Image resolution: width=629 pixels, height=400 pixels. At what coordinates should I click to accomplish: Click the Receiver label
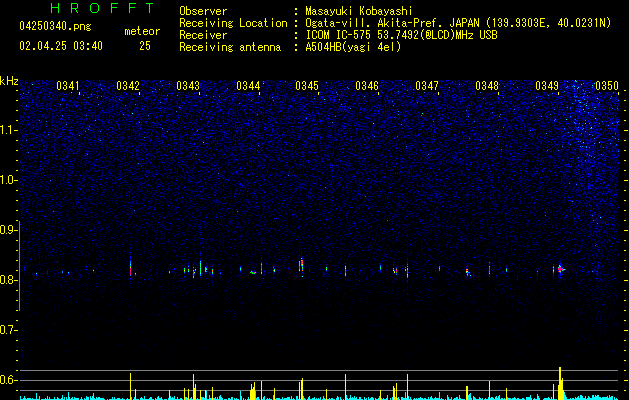tap(203, 35)
